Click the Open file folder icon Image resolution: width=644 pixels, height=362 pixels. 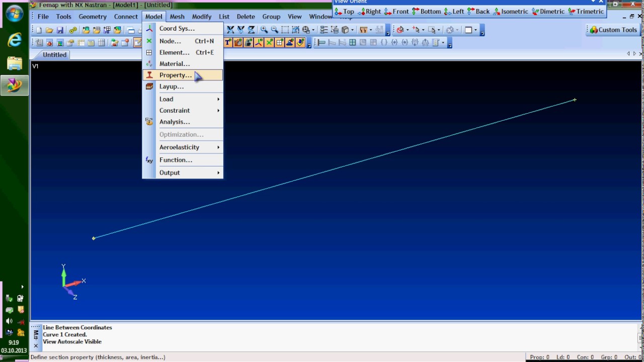click(x=49, y=30)
